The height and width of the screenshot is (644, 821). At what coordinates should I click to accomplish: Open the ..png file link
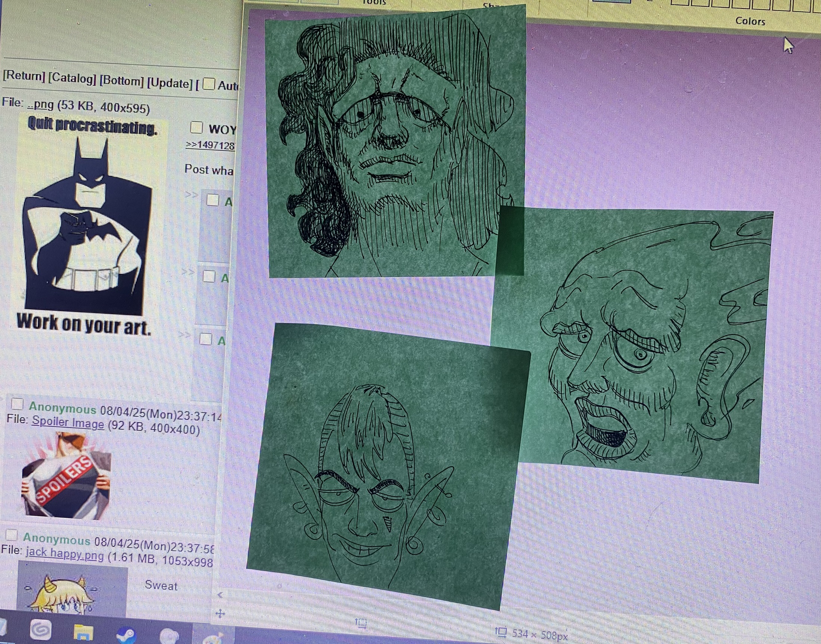pyautogui.click(x=41, y=104)
